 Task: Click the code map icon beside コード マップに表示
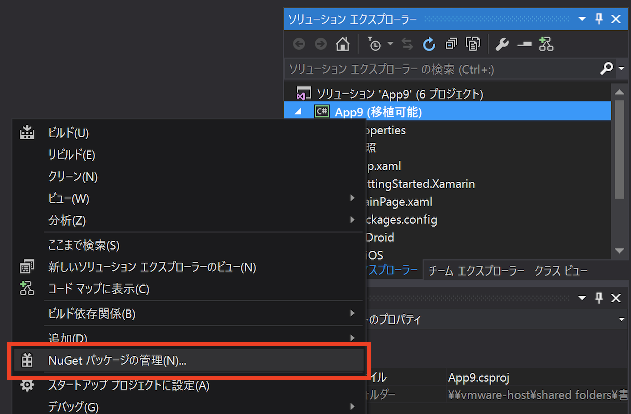(x=27, y=288)
